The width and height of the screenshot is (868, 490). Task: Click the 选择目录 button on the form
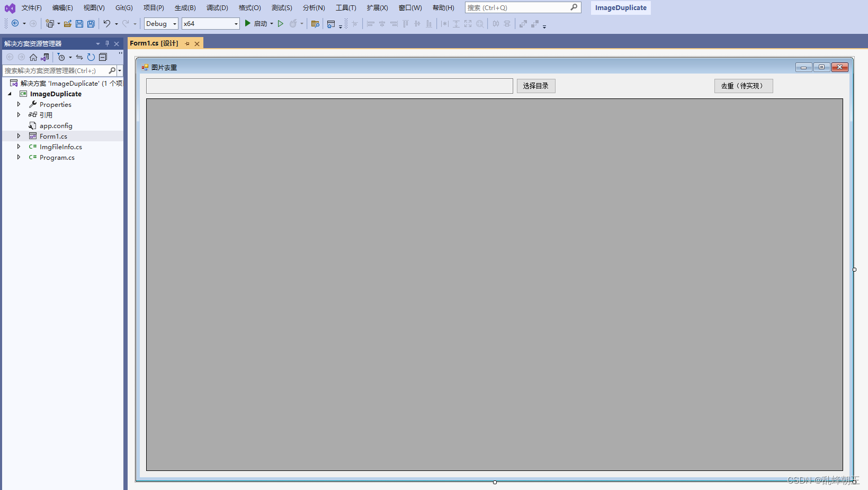point(536,86)
